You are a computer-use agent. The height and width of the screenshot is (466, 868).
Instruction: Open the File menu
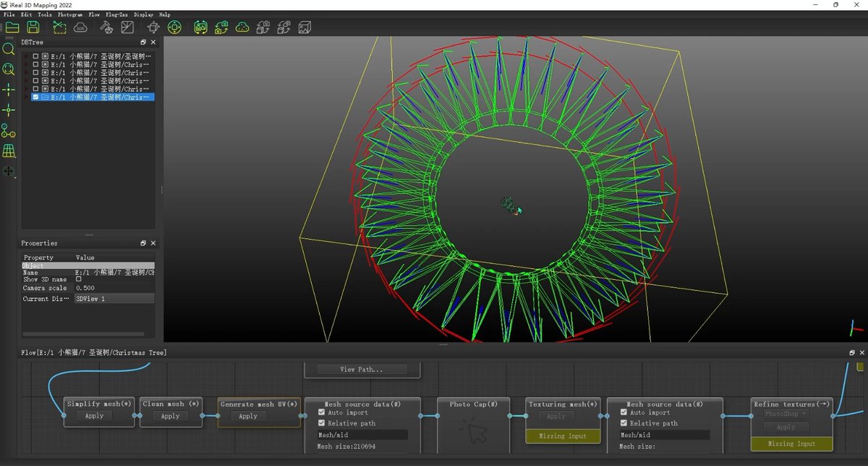click(x=9, y=14)
